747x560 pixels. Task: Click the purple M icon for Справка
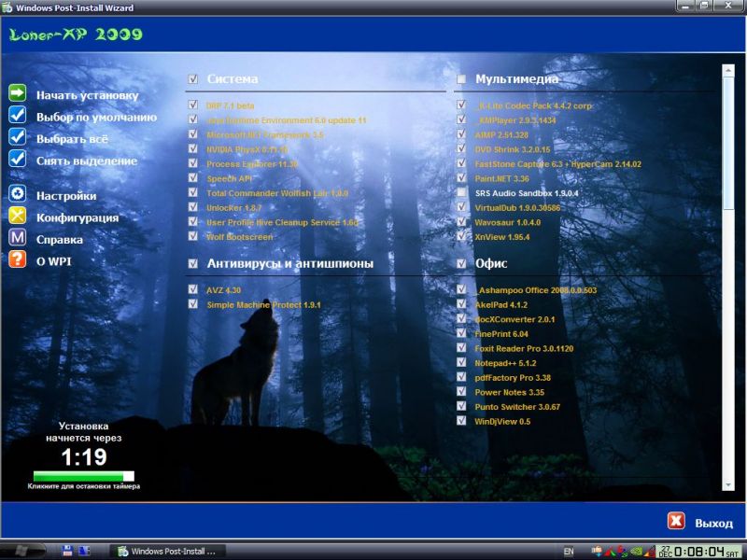[17, 238]
